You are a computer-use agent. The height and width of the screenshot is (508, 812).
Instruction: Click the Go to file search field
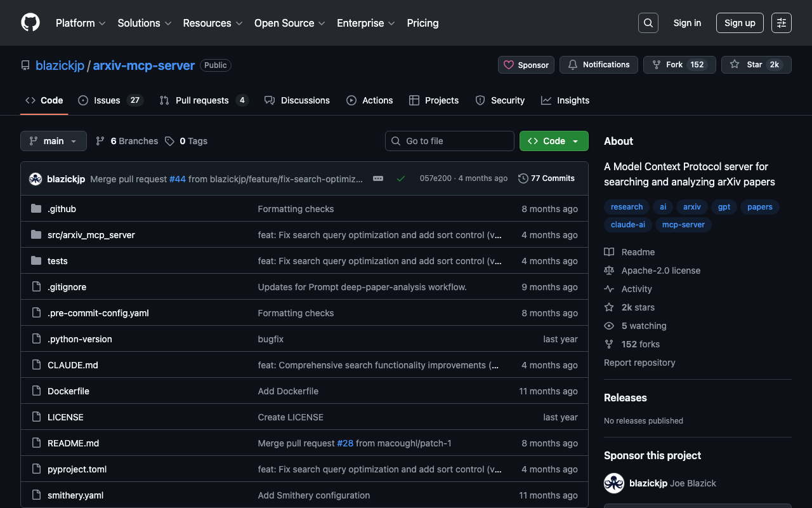[x=449, y=141]
